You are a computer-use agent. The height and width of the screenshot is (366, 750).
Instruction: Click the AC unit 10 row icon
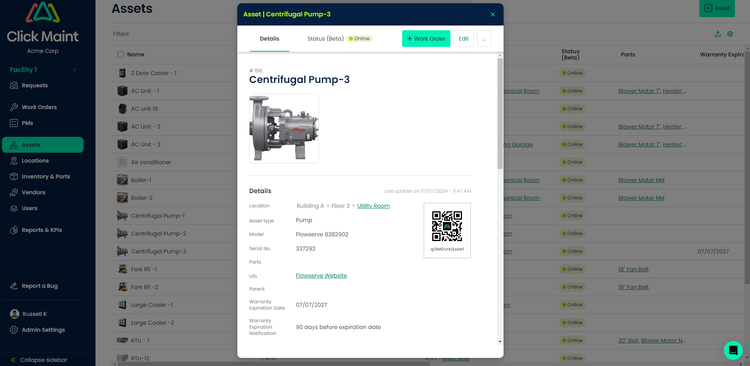coord(122,109)
